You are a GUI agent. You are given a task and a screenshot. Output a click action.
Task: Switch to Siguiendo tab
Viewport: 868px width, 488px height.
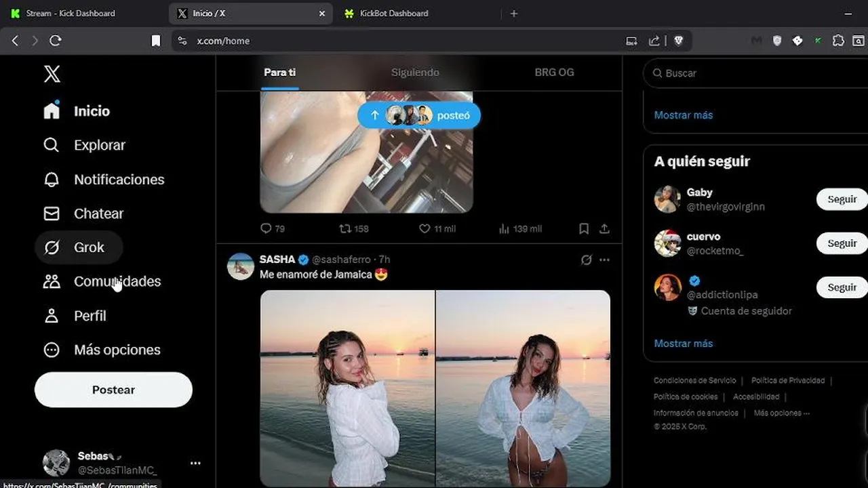[x=415, y=73]
